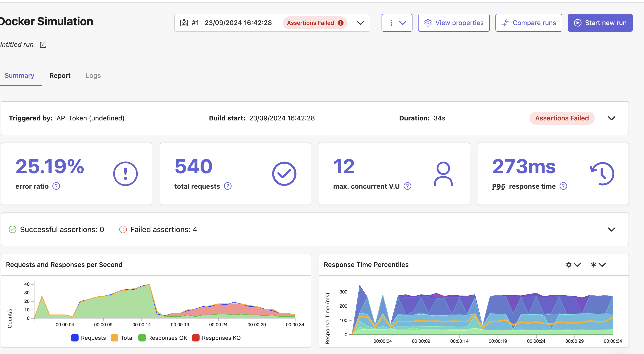Open the run selector dropdown chevron
This screenshot has height=354, width=644.
point(360,23)
